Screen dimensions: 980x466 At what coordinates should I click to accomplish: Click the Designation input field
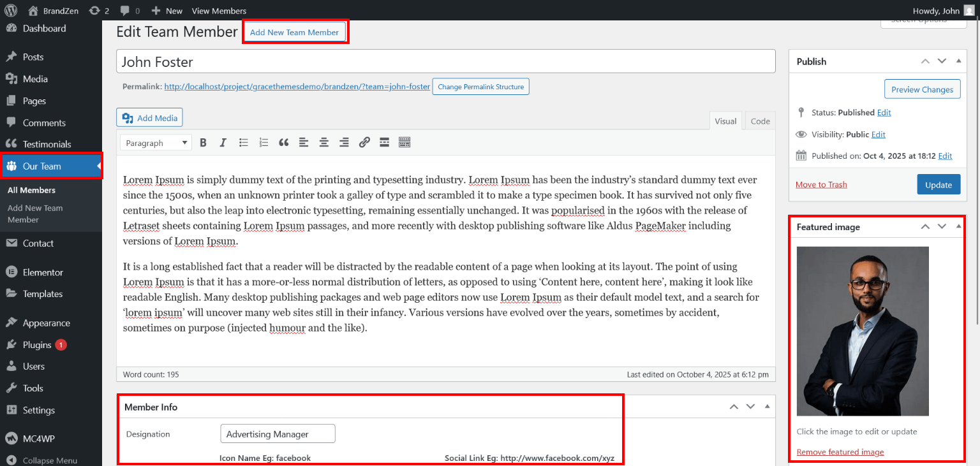tap(278, 434)
